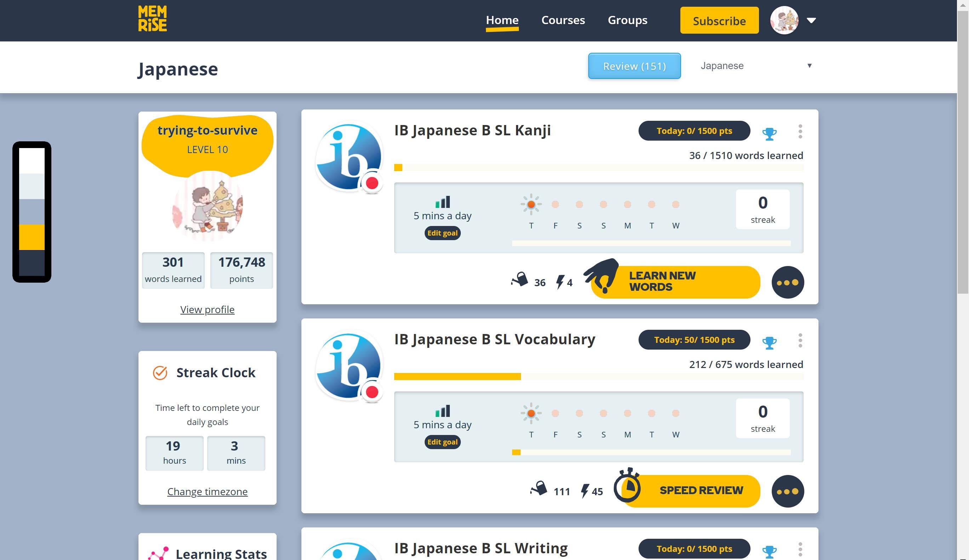Click Kanji words learned progress bar
This screenshot has height=560, width=969.
point(599,168)
